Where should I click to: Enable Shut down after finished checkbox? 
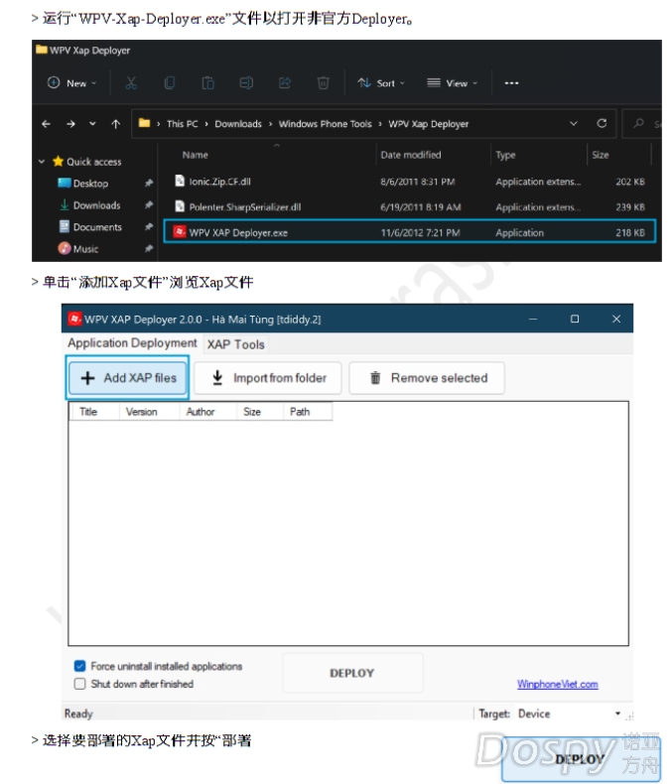tap(79, 684)
